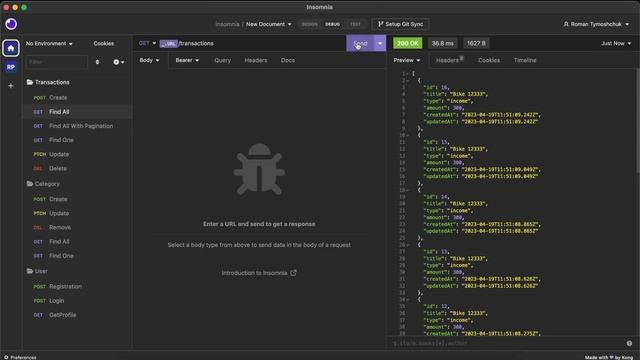This screenshot has height=360, width=640.
Task: Switch to Design mode
Action: coord(309,24)
